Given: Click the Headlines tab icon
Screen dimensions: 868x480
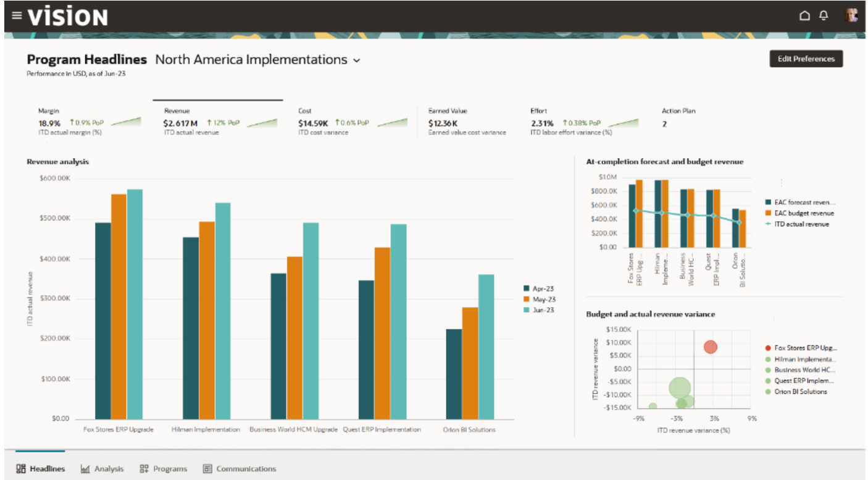Looking at the screenshot, I should click(20, 469).
